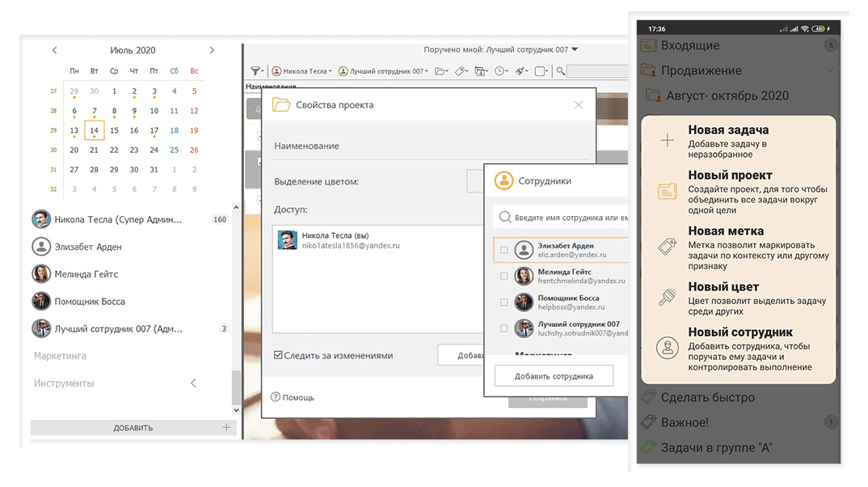Select Никола Тесла (вы) in access list
The width and height of the screenshot is (868, 487).
point(377,240)
